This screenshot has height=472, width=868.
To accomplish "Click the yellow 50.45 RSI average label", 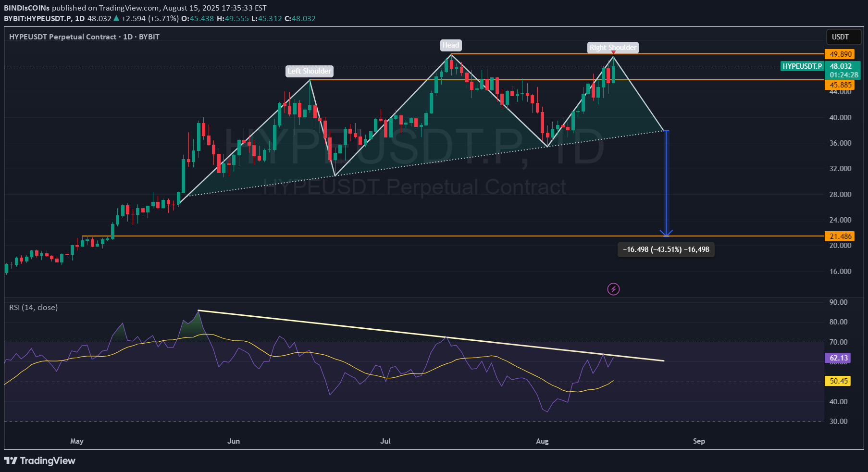I will [838, 381].
